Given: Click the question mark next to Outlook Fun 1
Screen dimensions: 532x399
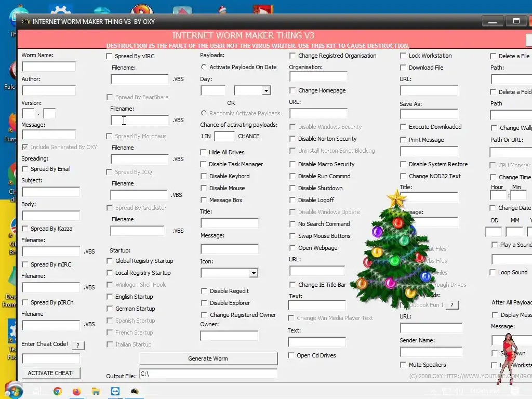Looking at the screenshot, I should [452, 304].
